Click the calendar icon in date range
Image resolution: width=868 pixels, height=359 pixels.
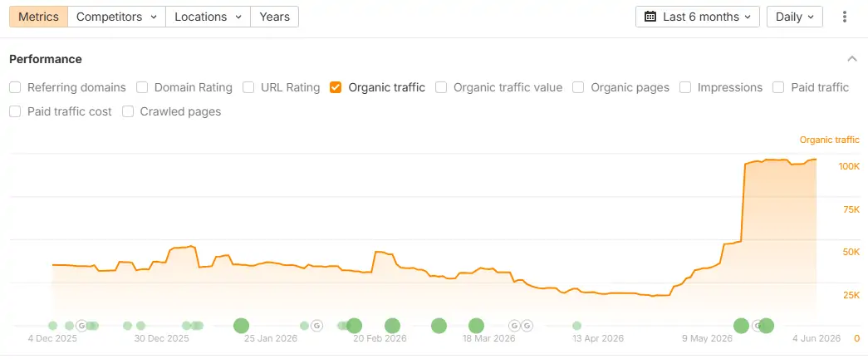click(650, 17)
